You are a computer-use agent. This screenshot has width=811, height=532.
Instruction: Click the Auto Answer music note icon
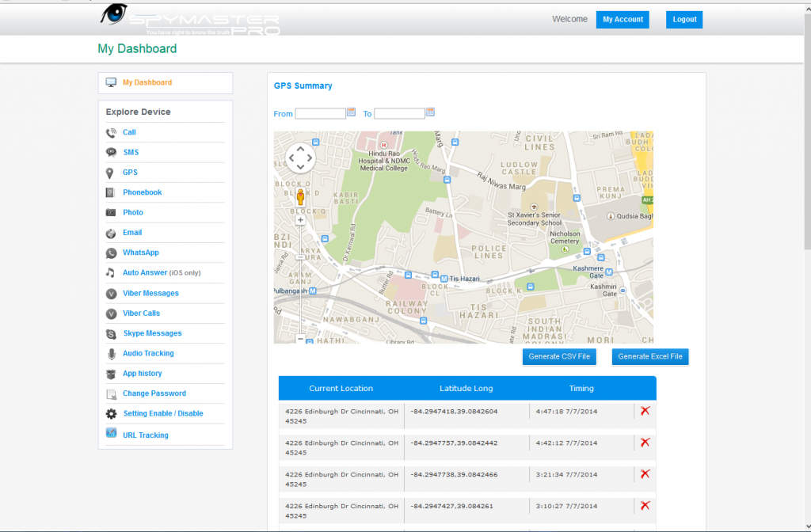coord(110,272)
